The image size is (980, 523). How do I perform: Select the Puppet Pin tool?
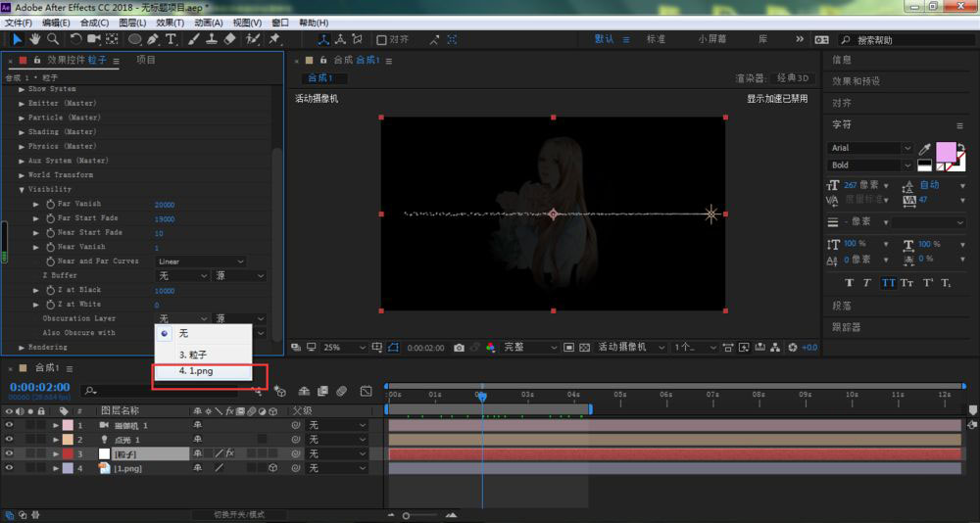273,39
